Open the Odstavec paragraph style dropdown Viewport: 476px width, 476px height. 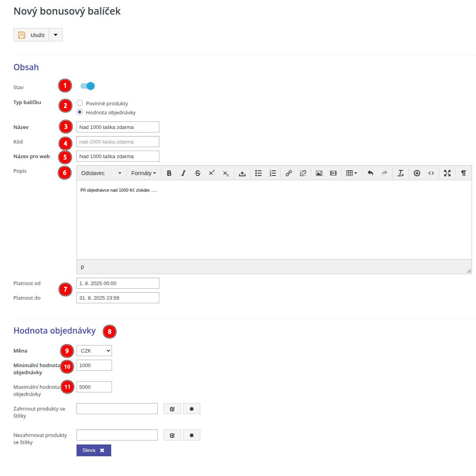[x=101, y=173]
